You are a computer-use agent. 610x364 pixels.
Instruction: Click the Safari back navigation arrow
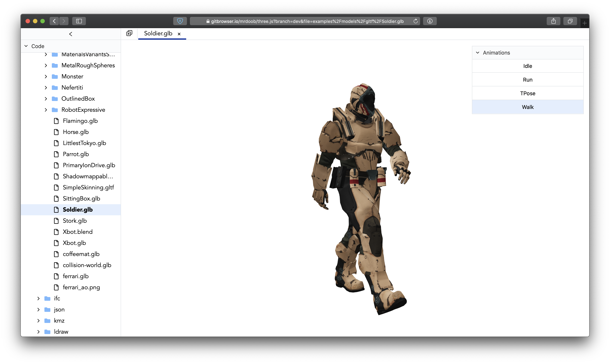pyautogui.click(x=54, y=21)
